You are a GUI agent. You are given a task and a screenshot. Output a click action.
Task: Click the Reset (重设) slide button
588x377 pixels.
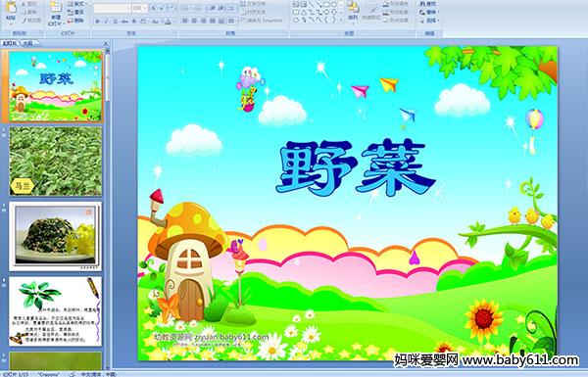[x=74, y=12]
